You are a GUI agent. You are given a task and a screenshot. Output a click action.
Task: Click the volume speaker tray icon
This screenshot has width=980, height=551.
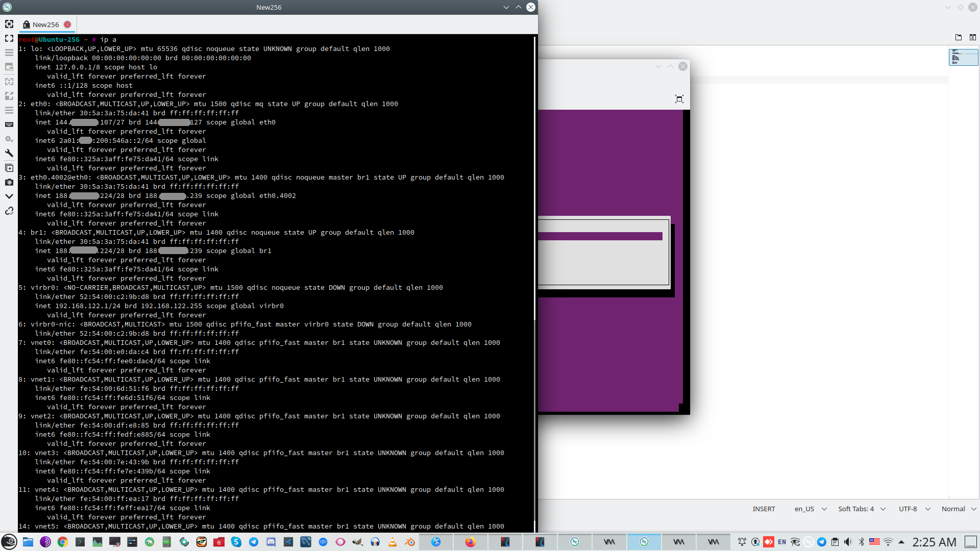pyautogui.click(x=848, y=542)
